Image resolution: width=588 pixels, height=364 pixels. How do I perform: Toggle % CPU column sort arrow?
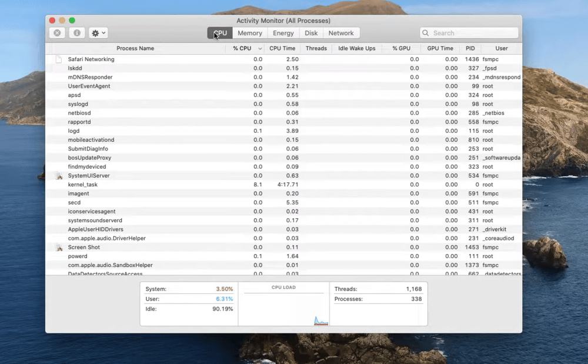coord(260,49)
